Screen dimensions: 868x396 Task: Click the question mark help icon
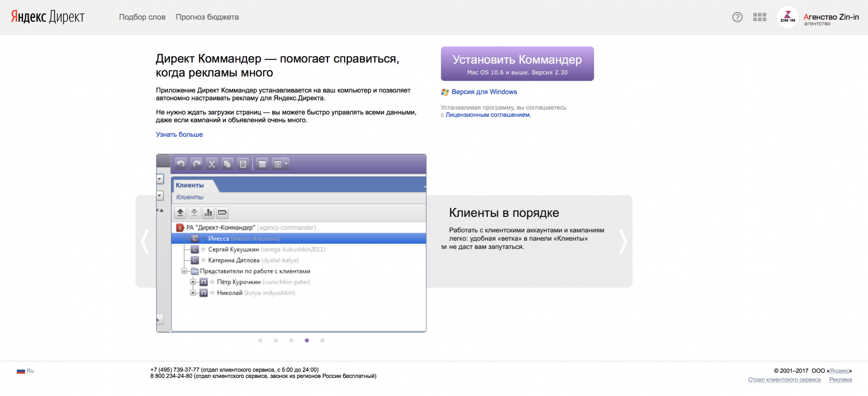[x=737, y=17]
